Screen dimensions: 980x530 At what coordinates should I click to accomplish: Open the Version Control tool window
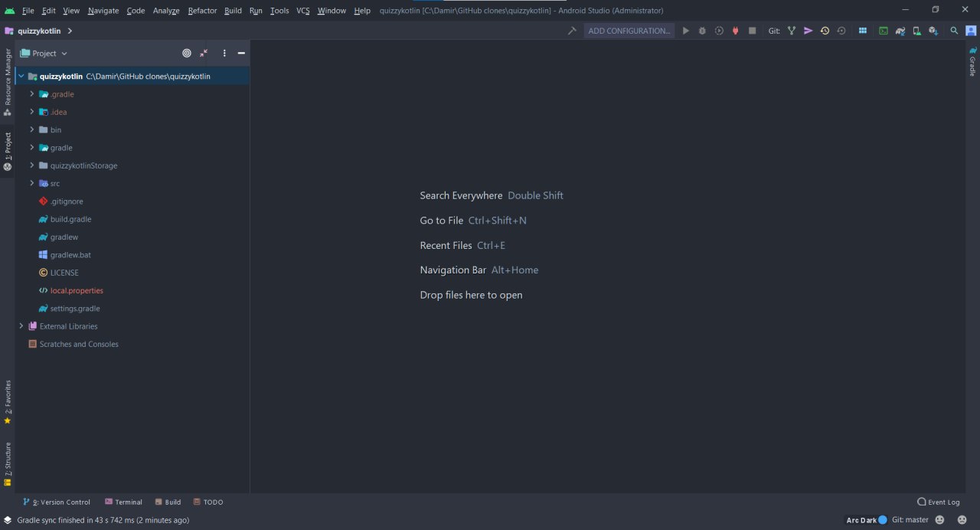(x=57, y=502)
